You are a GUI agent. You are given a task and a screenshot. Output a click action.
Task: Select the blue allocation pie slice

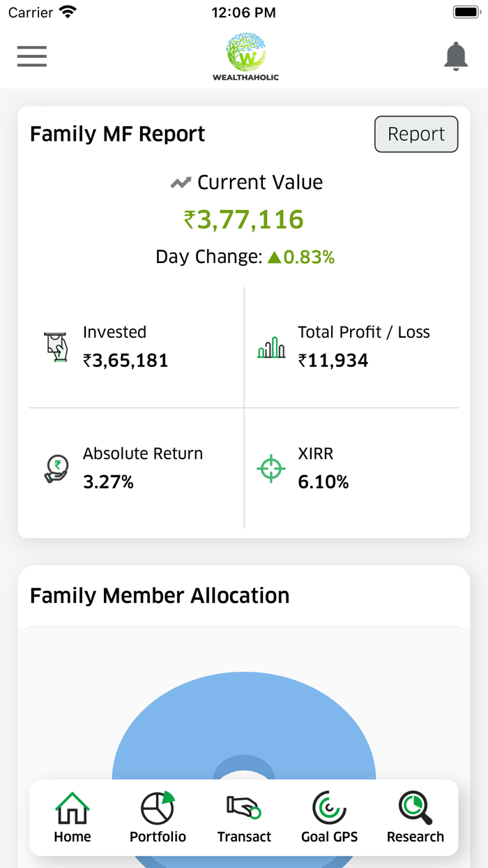point(245,705)
